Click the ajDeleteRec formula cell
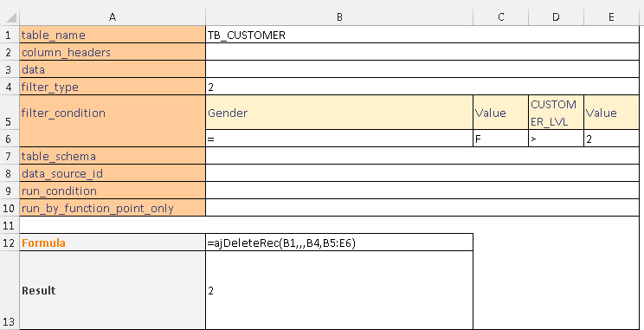Viewport: 644px width, 330px height. [x=339, y=242]
